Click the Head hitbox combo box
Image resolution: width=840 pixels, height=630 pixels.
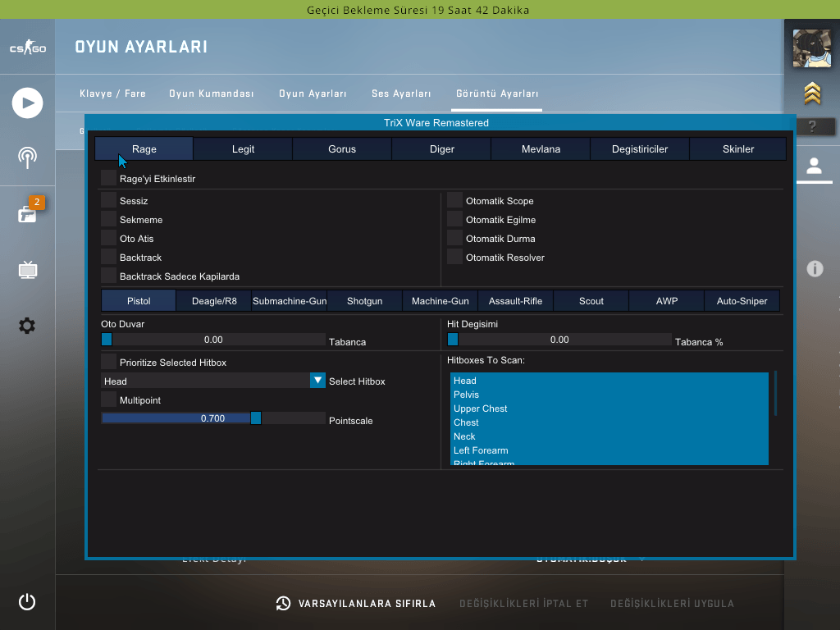tap(213, 381)
